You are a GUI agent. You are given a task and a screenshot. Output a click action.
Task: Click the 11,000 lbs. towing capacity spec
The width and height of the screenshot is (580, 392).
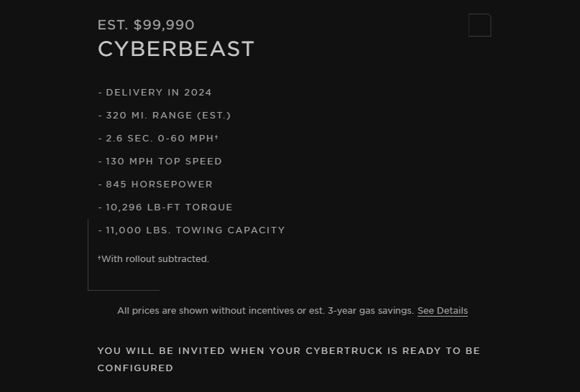click(192, 230)
